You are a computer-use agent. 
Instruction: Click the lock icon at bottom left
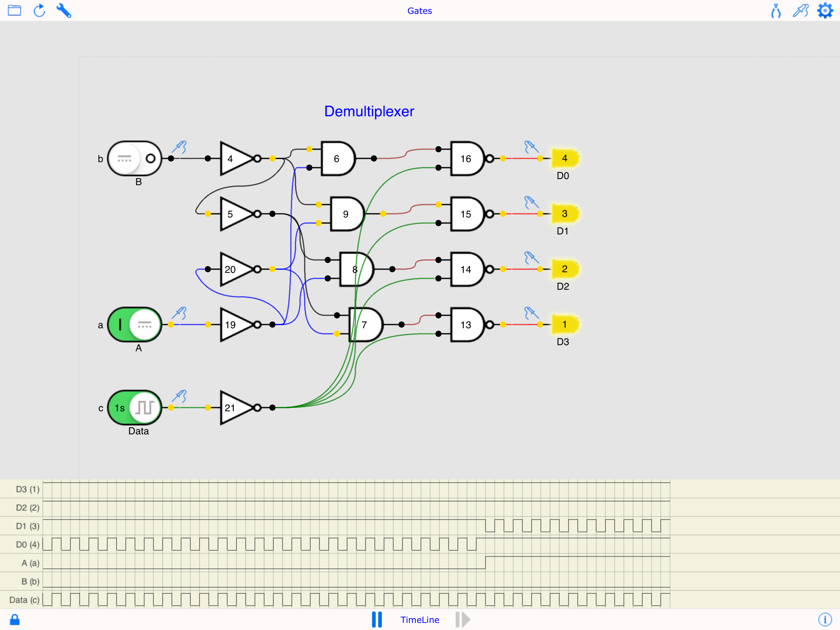tap(14, 619)
